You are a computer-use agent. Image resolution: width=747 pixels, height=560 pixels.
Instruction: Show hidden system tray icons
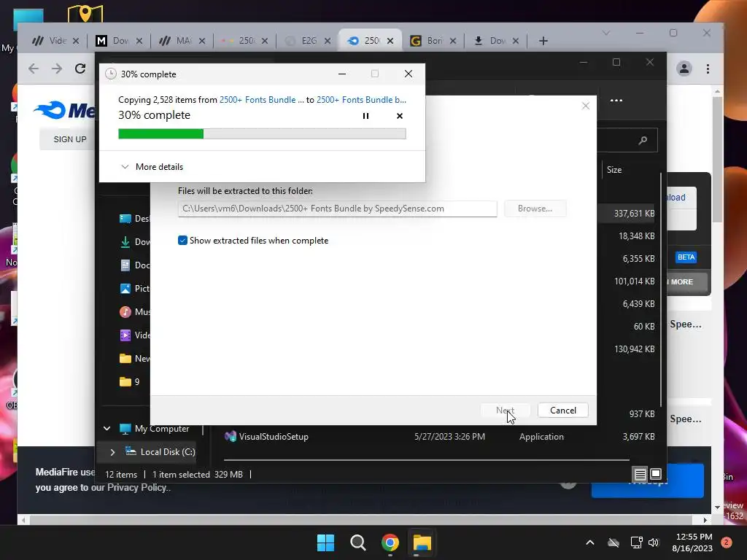(589, 542)
